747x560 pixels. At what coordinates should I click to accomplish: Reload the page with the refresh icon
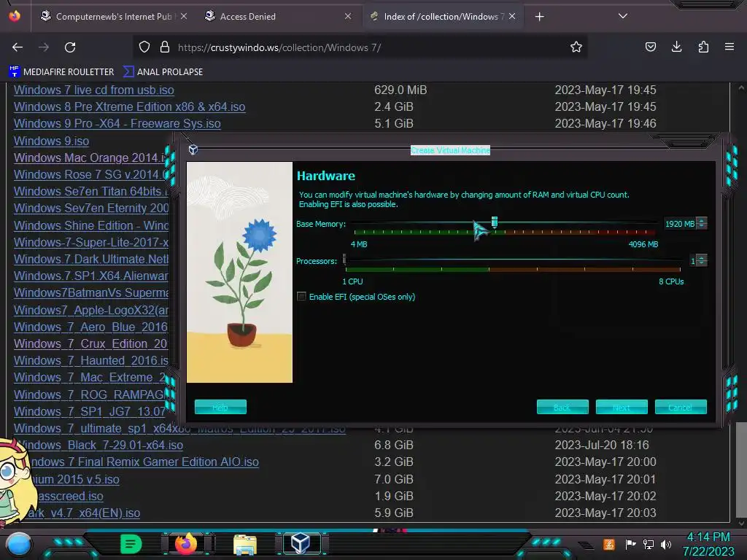[70, 47]
